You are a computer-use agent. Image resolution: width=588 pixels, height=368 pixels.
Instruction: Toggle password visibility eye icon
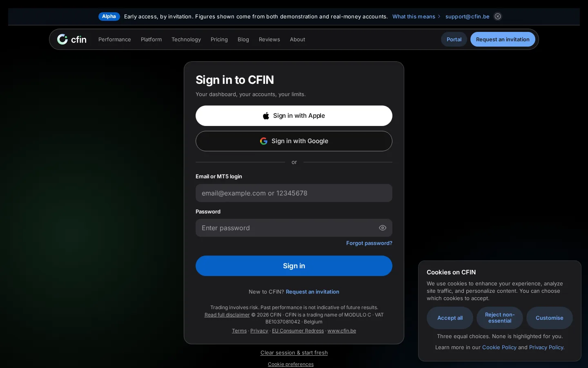click(x=383, y=228)
